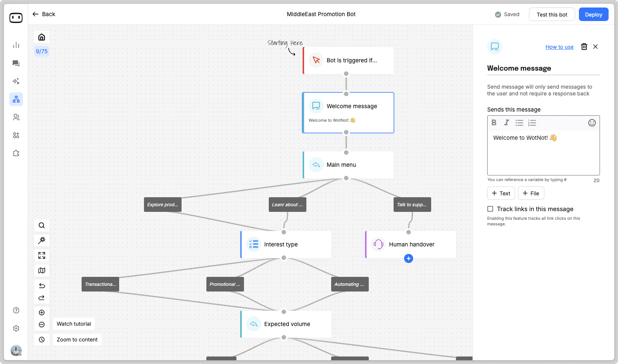This screenshot has width=618, height=364.
Task: Click the Welcome message panel heading
Action: click(519, 68)
